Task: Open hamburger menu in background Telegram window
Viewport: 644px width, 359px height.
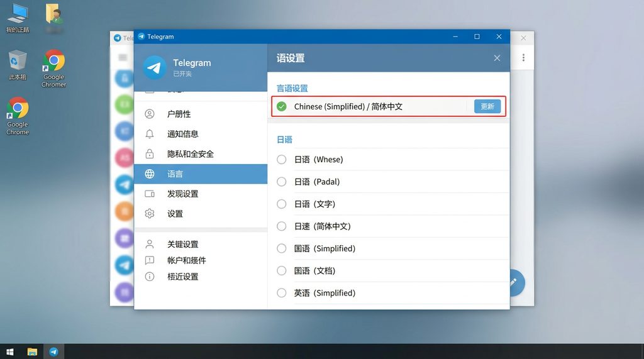Action: pyautogui.click(x=123, y=57)
